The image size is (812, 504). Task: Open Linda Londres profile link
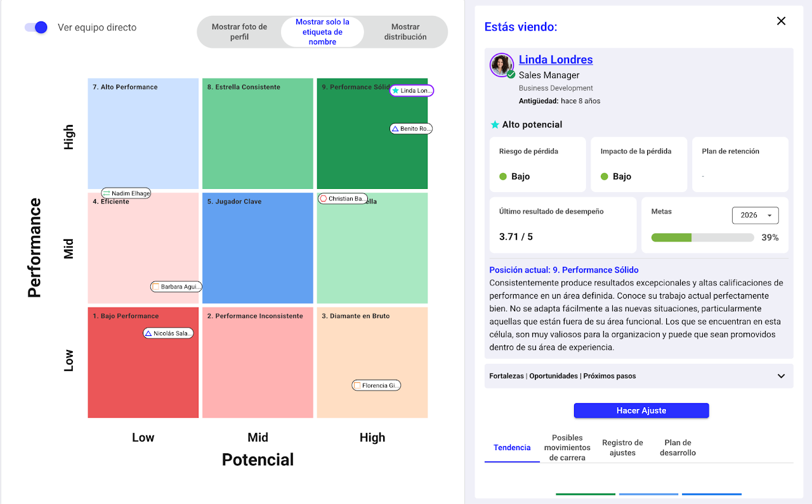coord(556,60)
